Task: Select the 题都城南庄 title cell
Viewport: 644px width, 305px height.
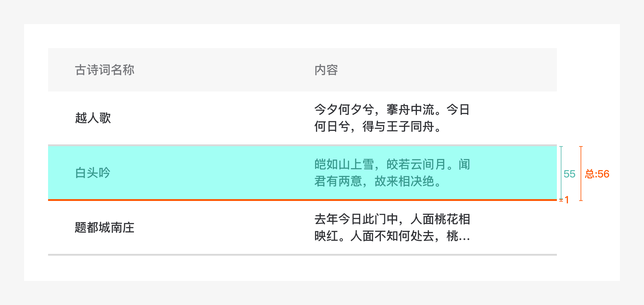Action: click(x=105, y=227)
